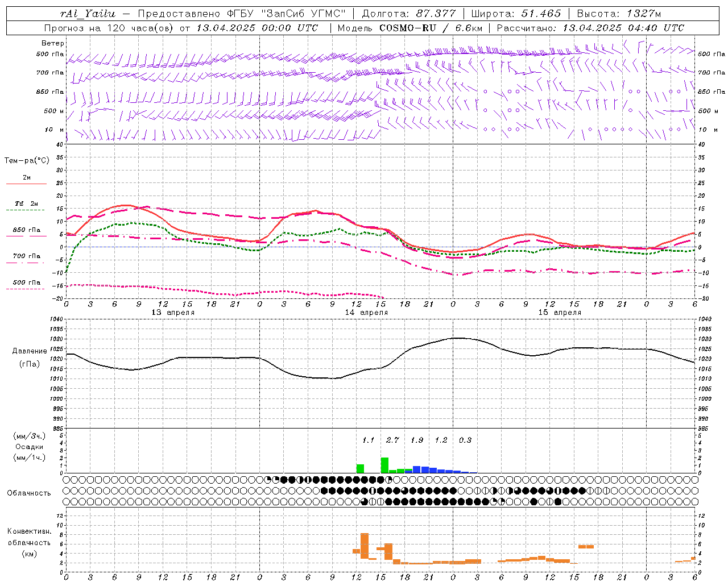Image resolution: width=728 pixels, height=582 pixels.
Task: Select the "Тем-ра(°C)" axis label
Action: [x=27, y=161]
